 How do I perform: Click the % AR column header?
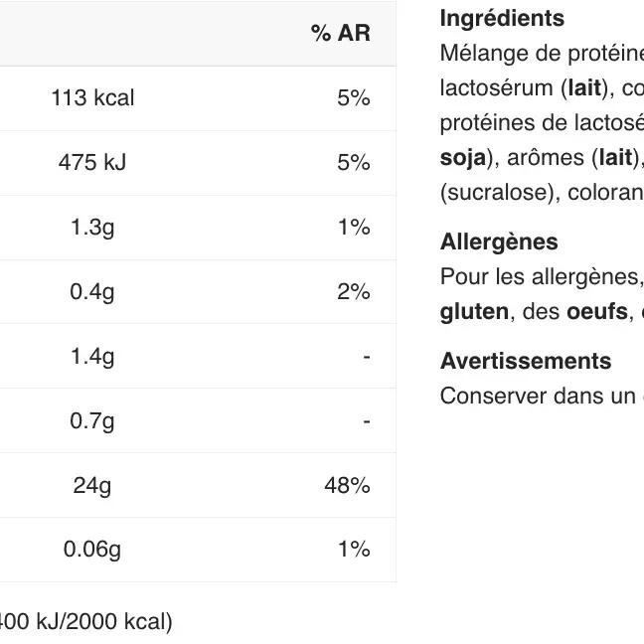click(x=340, y=34)
